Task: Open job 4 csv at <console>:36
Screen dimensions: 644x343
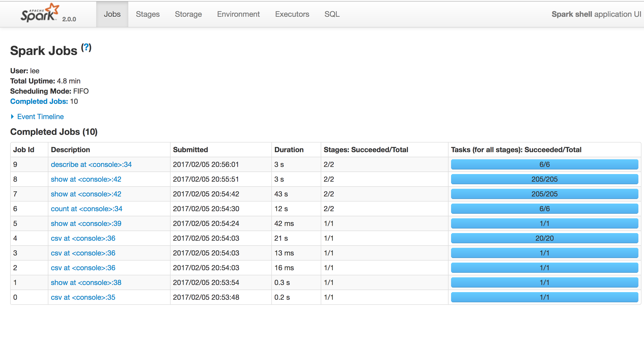Action: pos(83,238)
